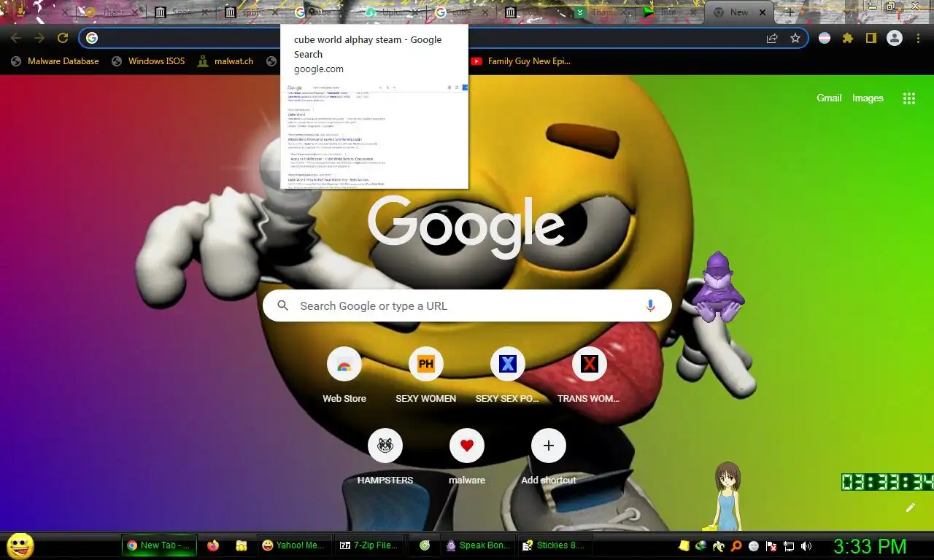This screenshot has height=560, width=934.
Task: Open Chrome side panel icon
Action: click(x=871, y=39)
